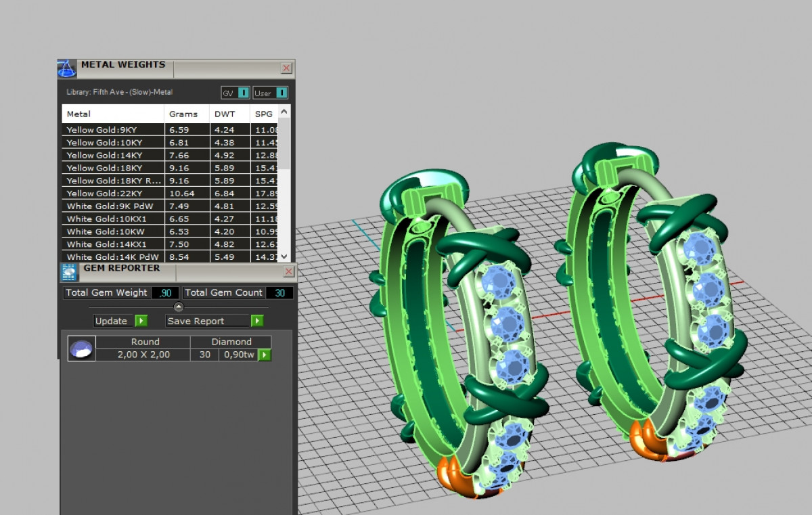The image size is (812, 515).
Task: Click the Save Report button label
Action: pos(206,321)
